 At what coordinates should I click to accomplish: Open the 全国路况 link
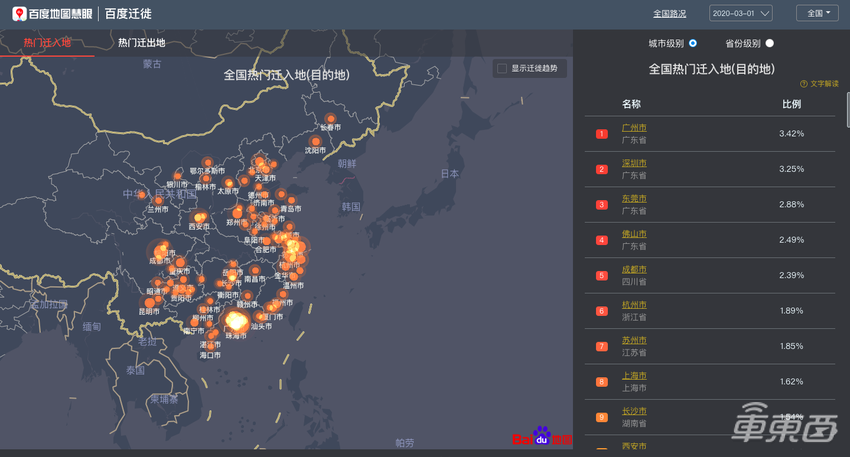pos(670,14)
